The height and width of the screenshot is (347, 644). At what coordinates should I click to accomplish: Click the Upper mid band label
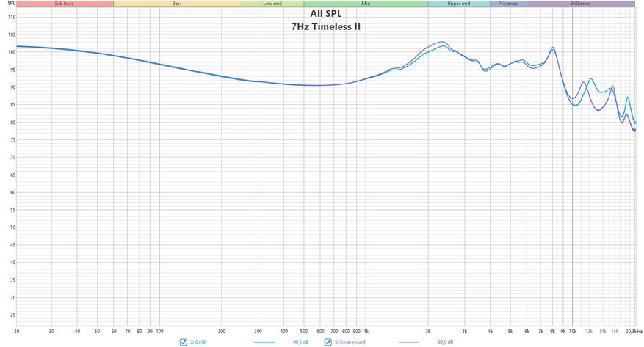point(459,4)
